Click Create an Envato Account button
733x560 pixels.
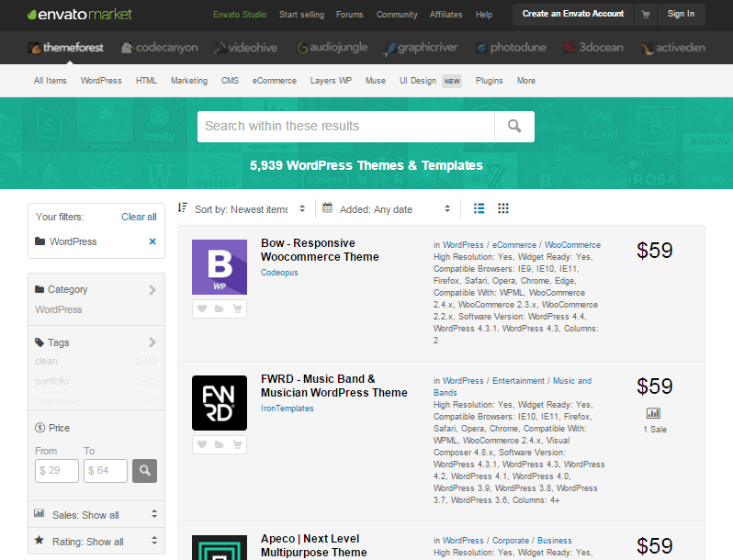(572, 14)
